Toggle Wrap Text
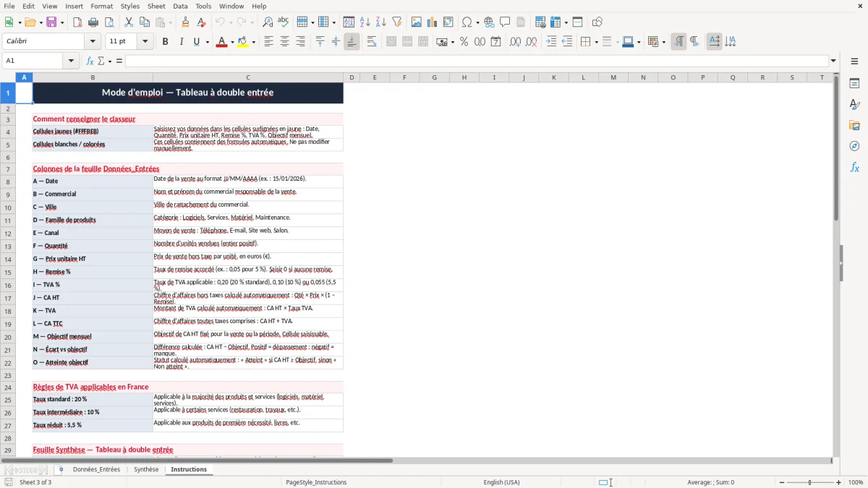Viewport: 868px width, 488px height. coord(372,42)
